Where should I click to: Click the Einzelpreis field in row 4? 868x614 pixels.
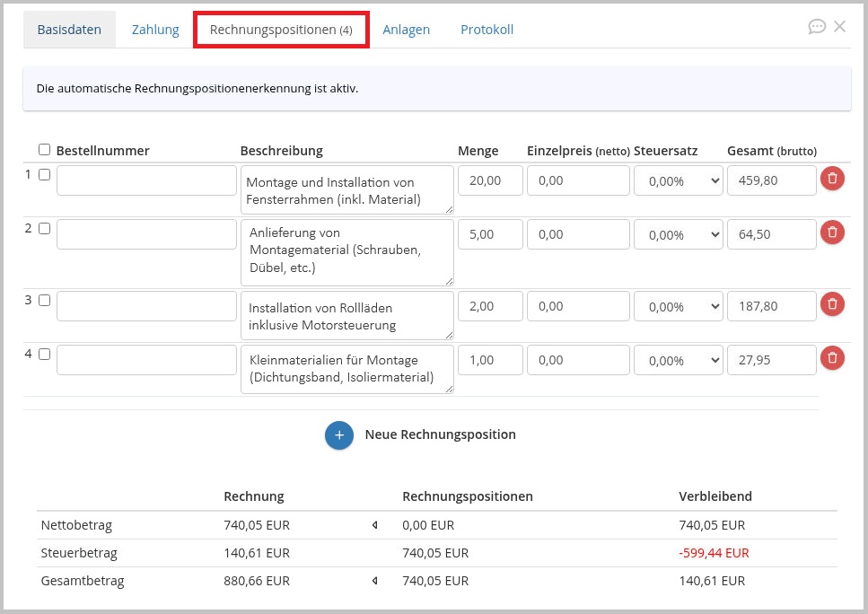pos(578,360)
